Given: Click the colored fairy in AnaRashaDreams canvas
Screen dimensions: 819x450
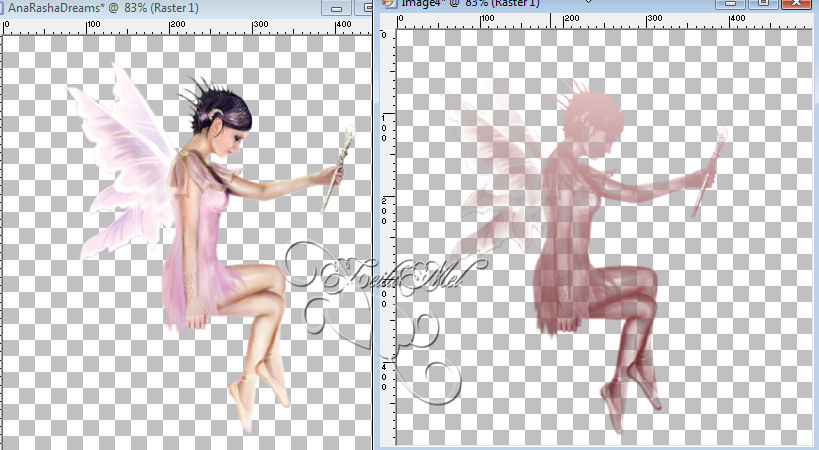Looking at the screenshot, I should coord(213,248).
